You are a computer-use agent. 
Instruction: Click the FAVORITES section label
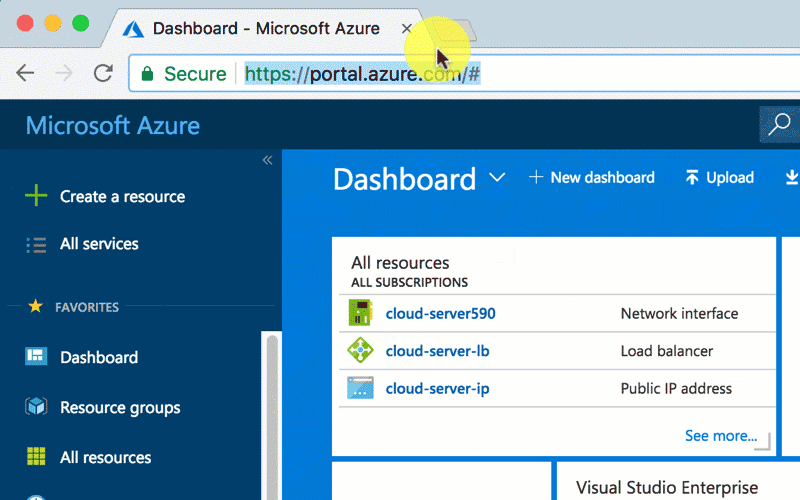(87, 307)
